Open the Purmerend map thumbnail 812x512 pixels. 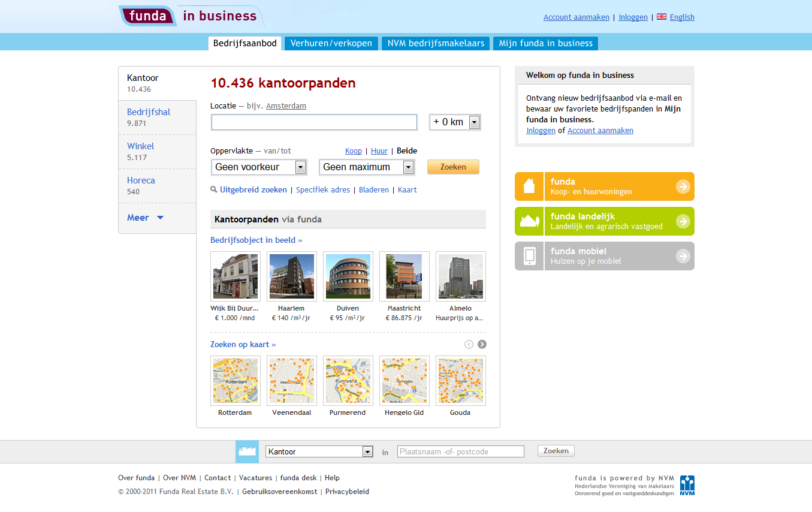coord(348,381)
